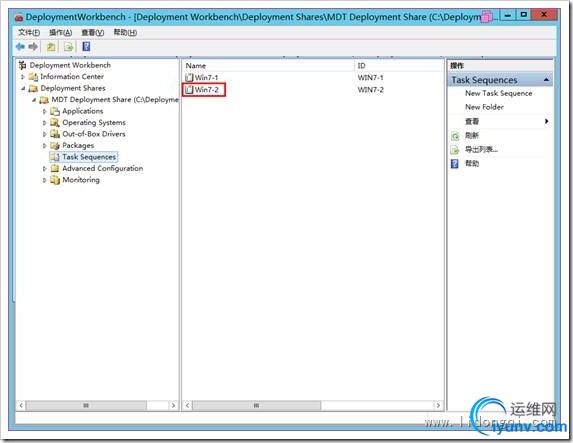
Task: Click New Folder action
Action: click(x=484, y=107)
